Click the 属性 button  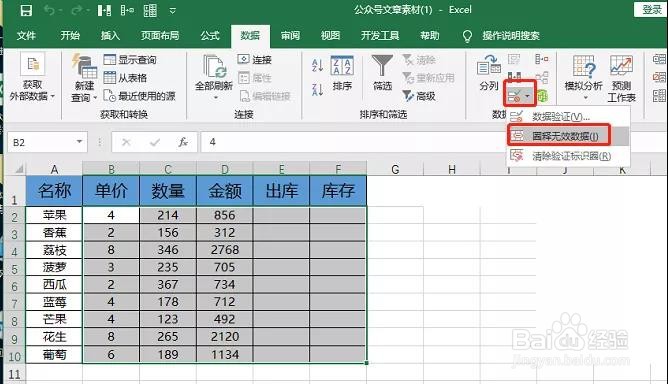point(254,78)
